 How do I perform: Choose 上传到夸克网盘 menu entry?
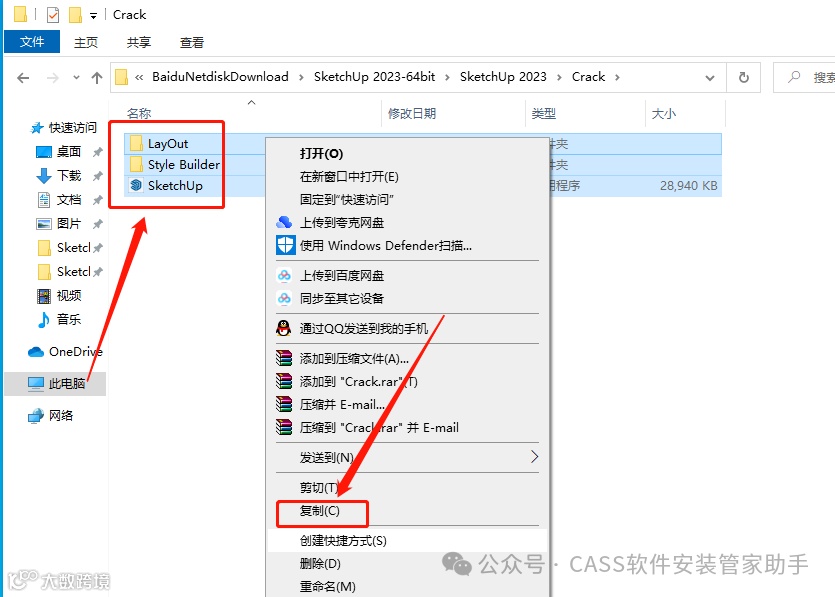pyautogui.click(x=408, y=222)
